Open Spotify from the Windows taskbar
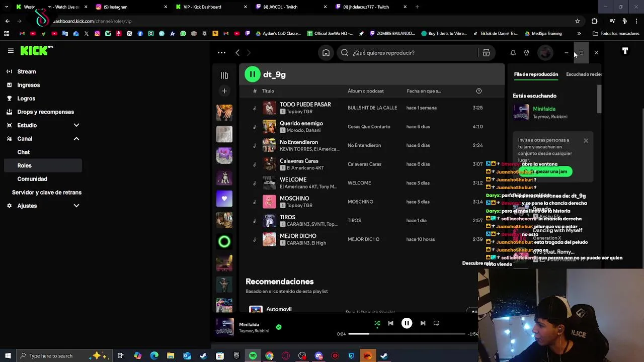 (253, 356)
